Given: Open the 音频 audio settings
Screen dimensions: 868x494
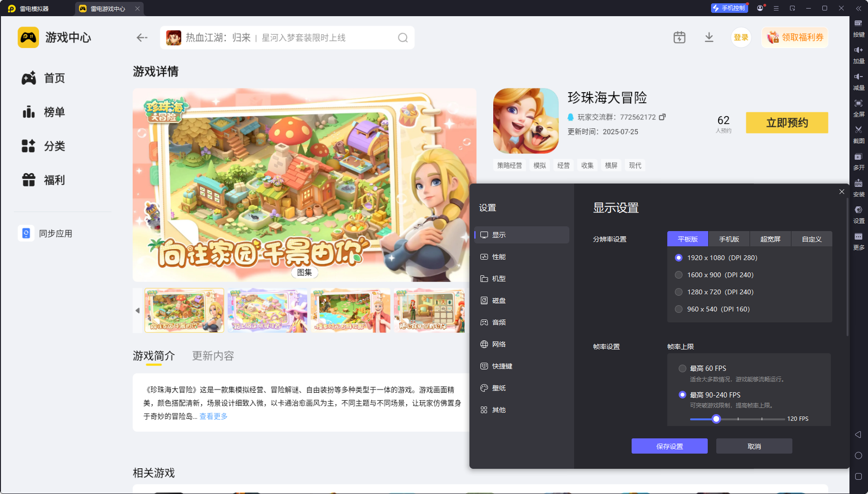Looking at the screenshot, I should pos(499,322).
